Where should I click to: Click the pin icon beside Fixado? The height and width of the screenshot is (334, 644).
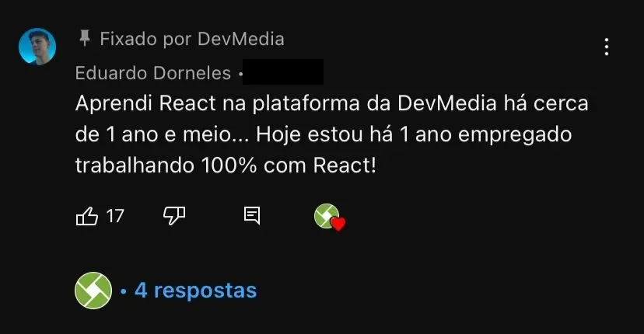tap(85, 38)
